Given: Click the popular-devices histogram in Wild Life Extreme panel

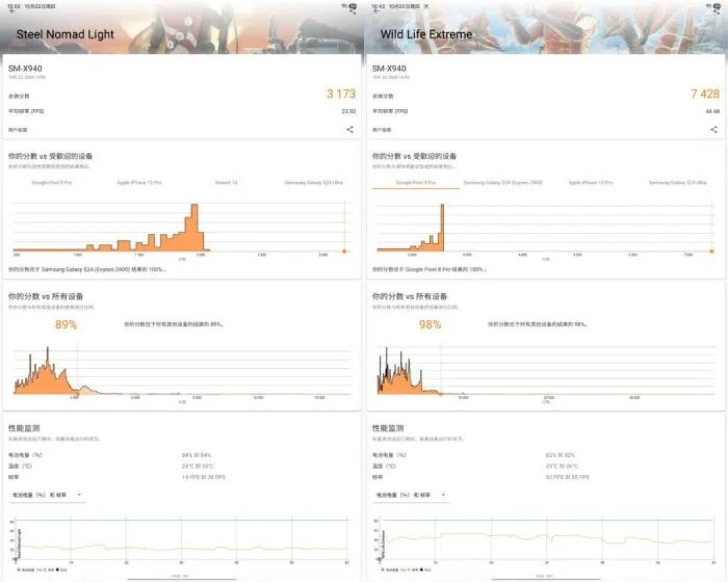Looking at the screenshot, I should coord(545,228).
